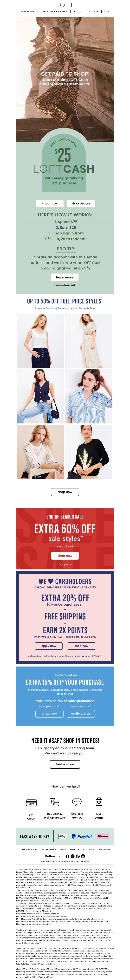Click the verify status button for teachers
This screenshot has height=980, width=130.
(x=80, y=714)
